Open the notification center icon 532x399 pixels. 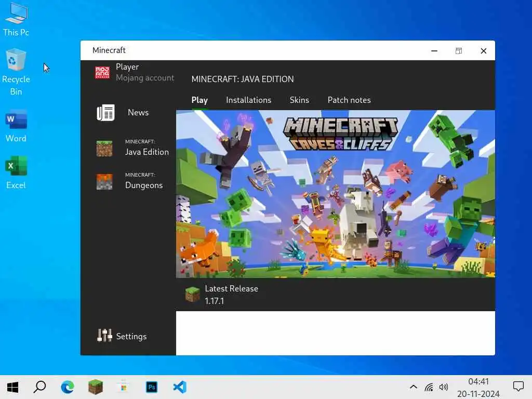(518, 386)
